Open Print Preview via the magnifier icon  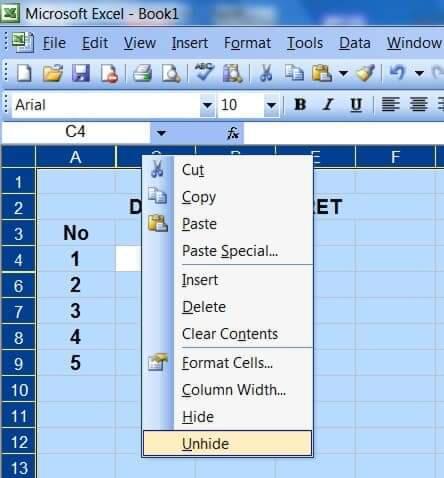coord(171,73)
